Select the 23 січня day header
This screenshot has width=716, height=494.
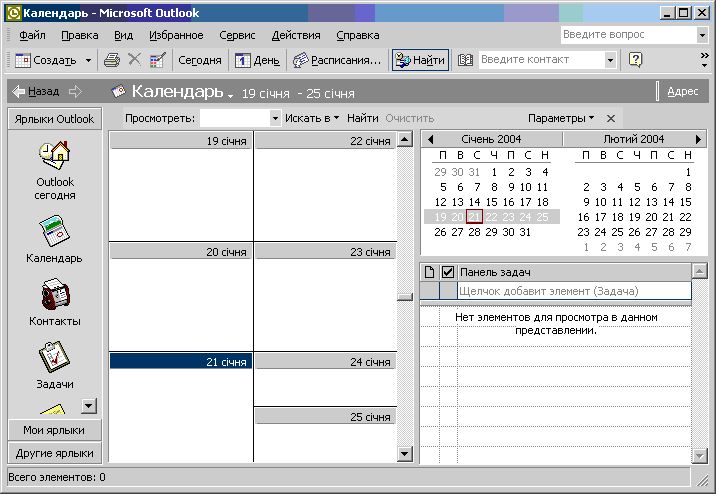tap(325, 252)
